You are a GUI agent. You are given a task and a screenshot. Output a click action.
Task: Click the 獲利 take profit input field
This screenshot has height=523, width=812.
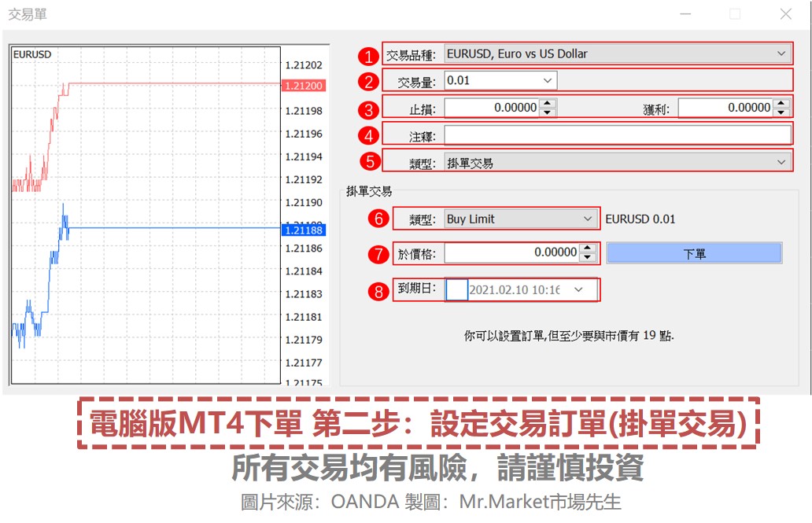tap(725, 108)
